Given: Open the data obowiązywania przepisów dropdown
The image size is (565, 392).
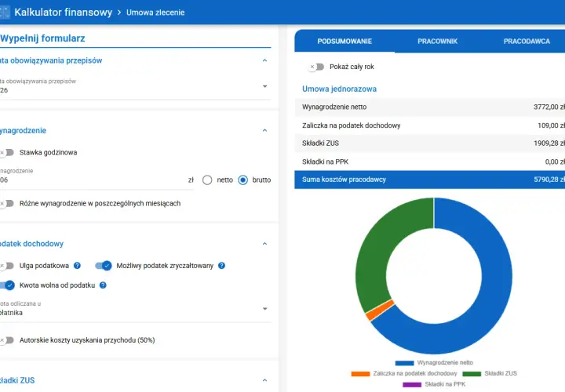Looking at the screenshot, I should coord(135,86).
